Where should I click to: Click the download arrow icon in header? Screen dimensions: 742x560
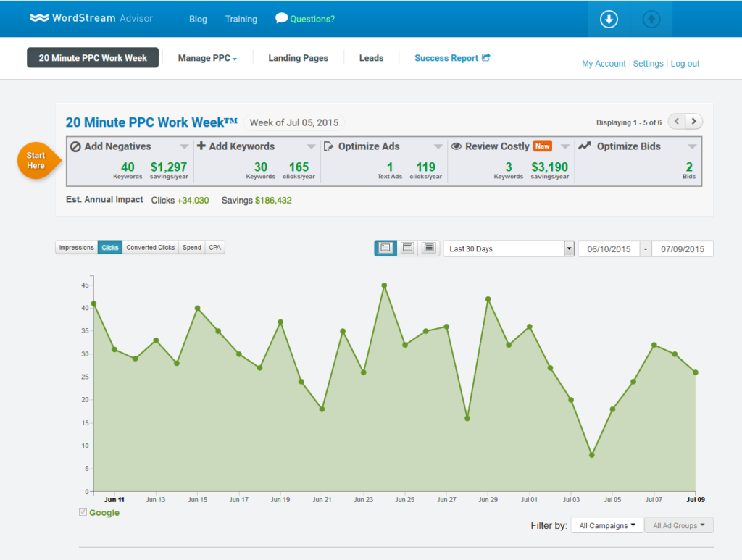pos(609,19)
